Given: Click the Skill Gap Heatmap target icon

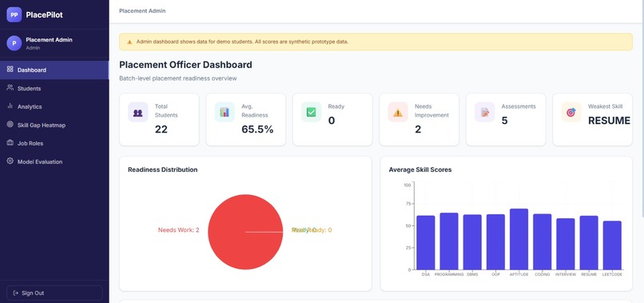Looking at the screenshot, I should click(10, 125).
